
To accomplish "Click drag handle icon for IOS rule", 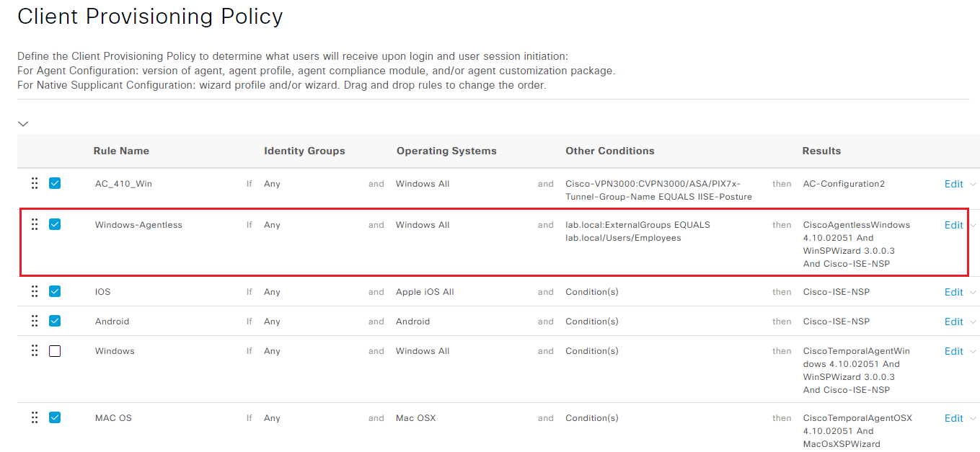I will 35,291.
